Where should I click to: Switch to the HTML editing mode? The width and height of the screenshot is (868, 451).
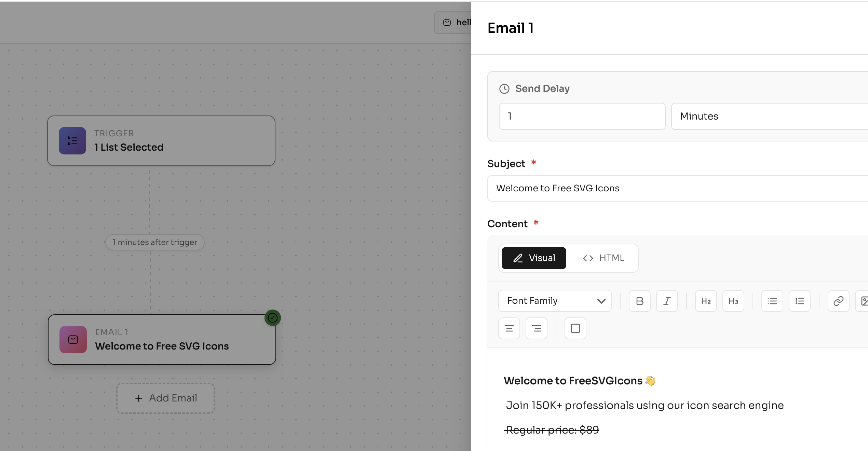(603, 258)
